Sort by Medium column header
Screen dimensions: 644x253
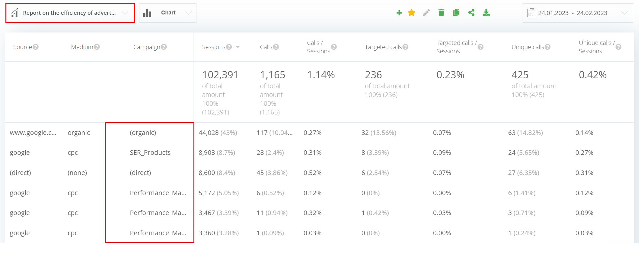[x=82, y=47]
